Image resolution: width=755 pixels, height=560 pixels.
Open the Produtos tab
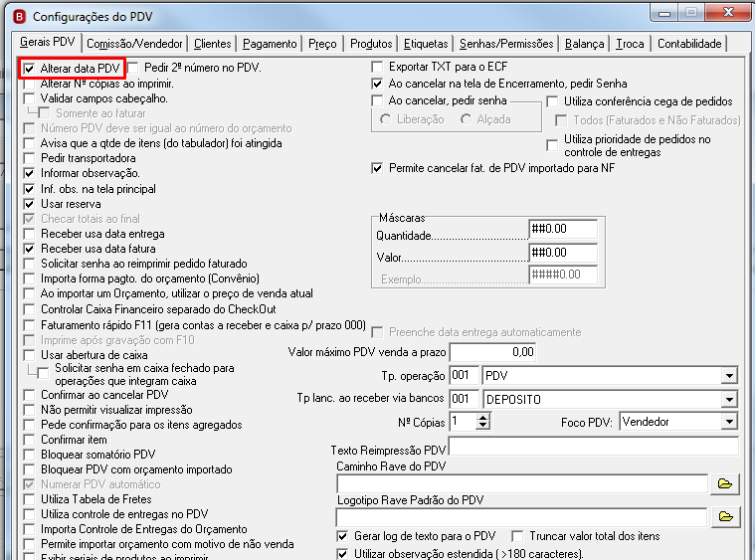tap(371, 44)
